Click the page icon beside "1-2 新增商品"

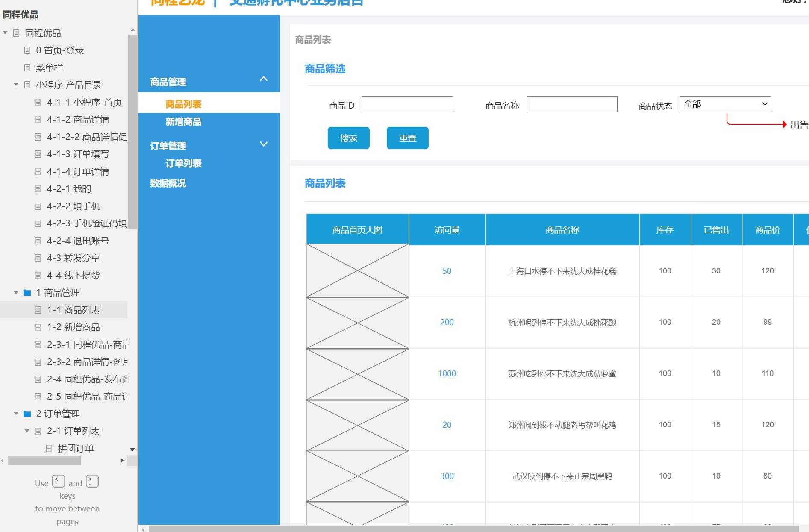click(x=38, y=327)
